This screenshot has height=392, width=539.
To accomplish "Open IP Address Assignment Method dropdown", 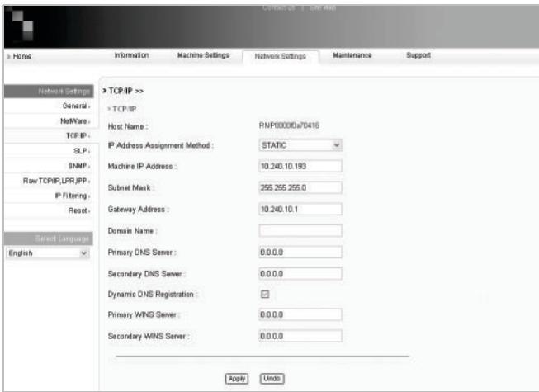I will [x=300, y=145].
